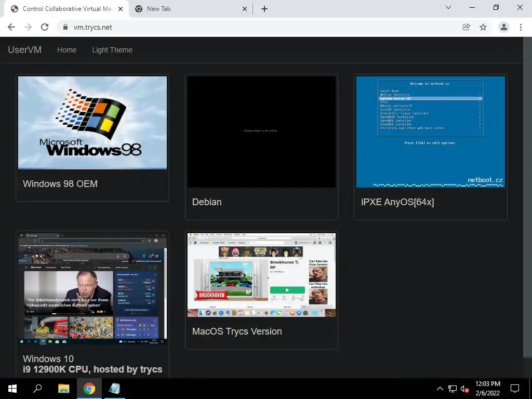Click the page vertical scrollbar

pos(528,197)
